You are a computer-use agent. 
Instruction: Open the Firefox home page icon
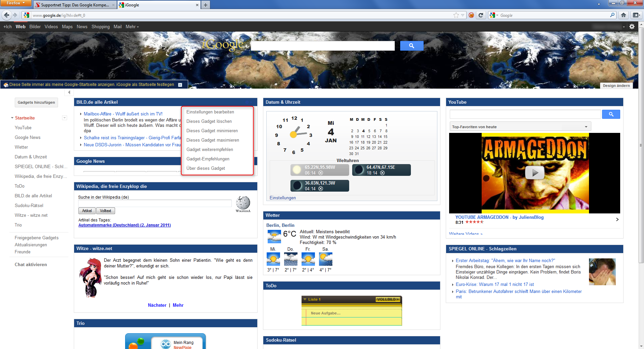click(624, 15)
